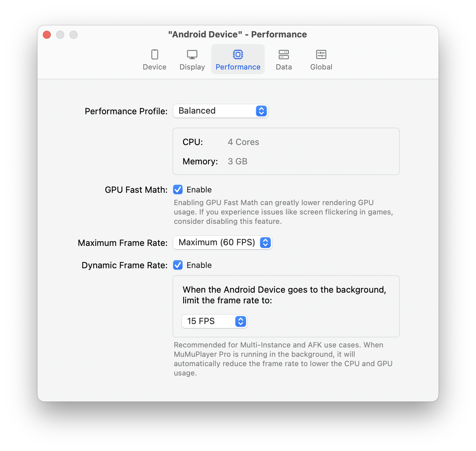
Task: Click the blue arrows beside Maximum (60 FPS)
Action: click(265, 243)
